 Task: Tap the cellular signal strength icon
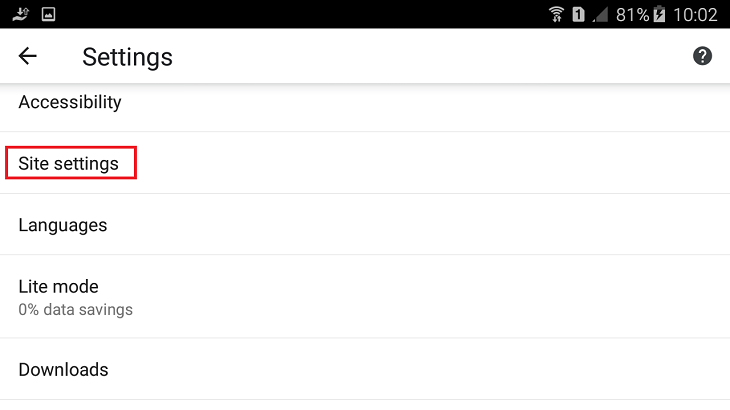600,14
